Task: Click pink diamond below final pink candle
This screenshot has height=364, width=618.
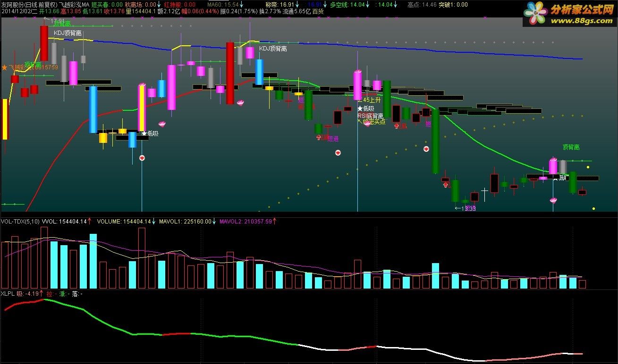Action: coord(553,200)
